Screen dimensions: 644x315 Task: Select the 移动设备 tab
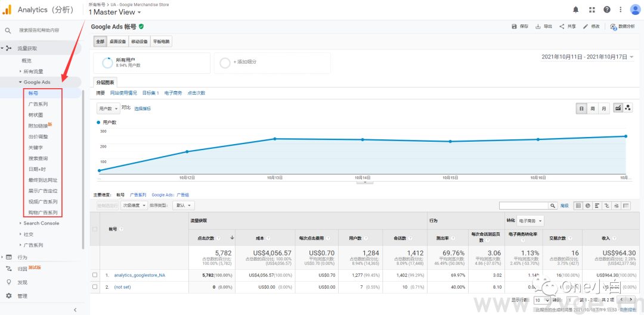coord(140,42)
